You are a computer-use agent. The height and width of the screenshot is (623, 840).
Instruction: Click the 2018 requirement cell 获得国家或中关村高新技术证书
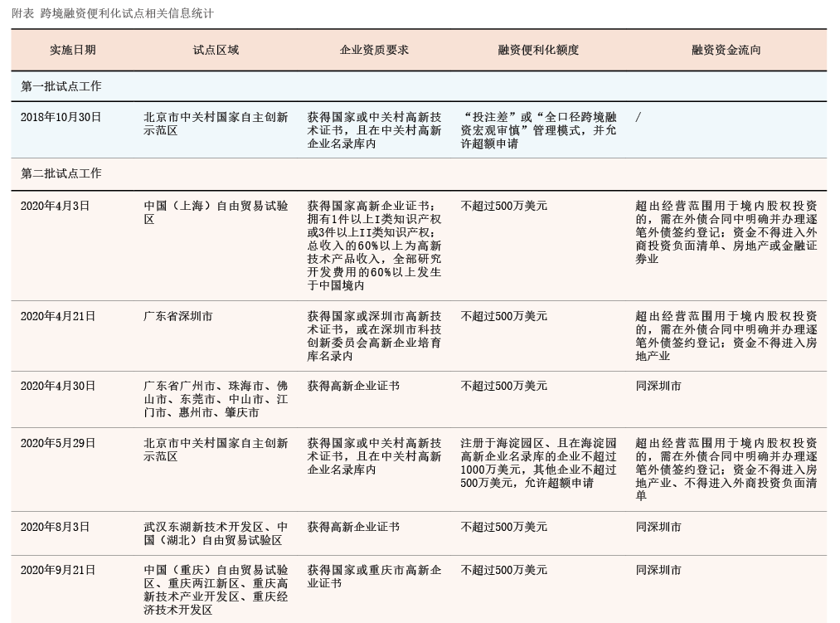pos(375,130)
